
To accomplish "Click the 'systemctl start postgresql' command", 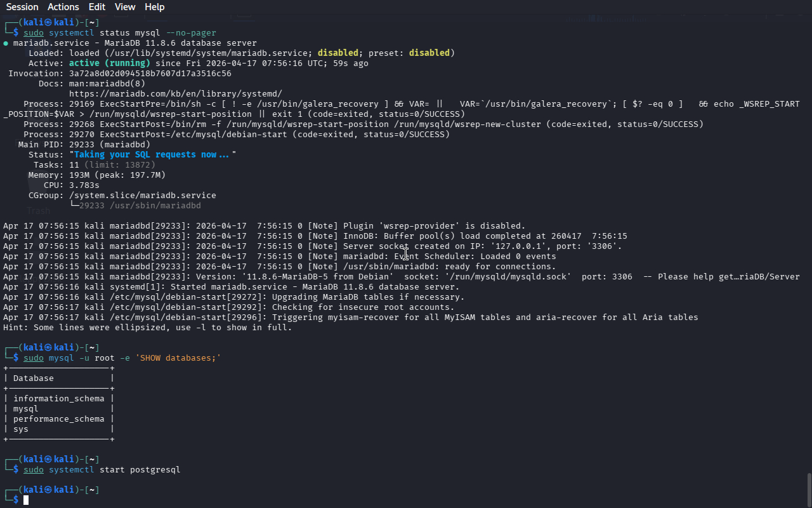I will (114, 470).
